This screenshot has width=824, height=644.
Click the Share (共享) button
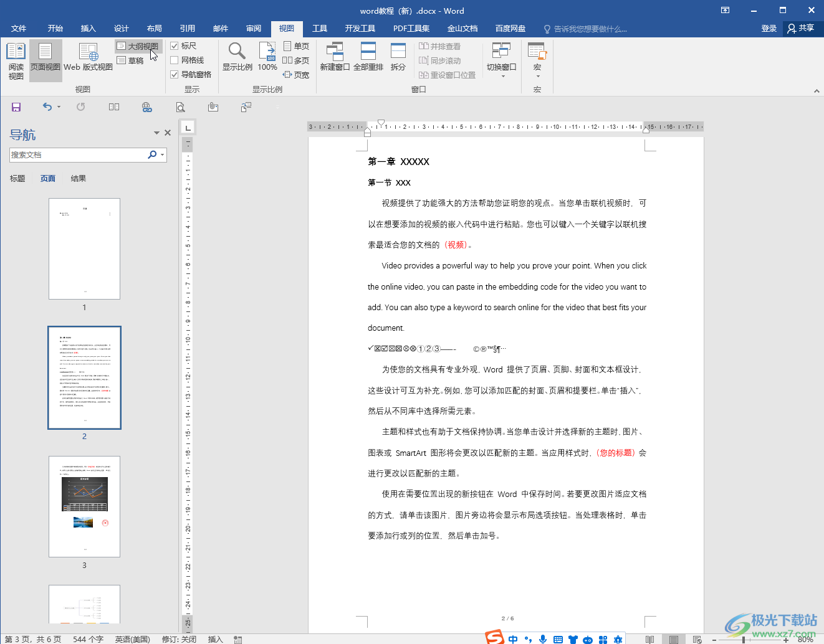point(802,29)
